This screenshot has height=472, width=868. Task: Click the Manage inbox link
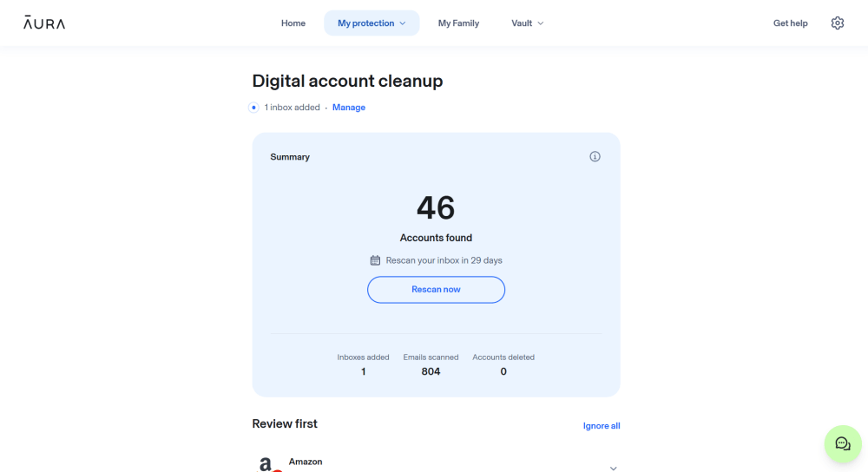pyautogui.click(x=349, y=108)
